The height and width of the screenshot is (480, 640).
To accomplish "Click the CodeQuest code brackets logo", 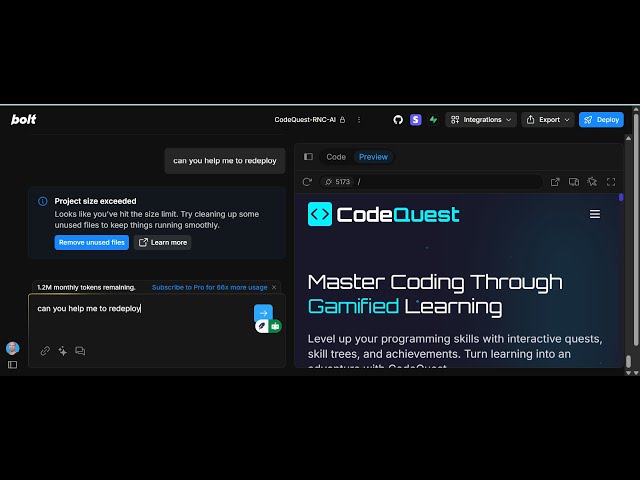I will [320, 214].
